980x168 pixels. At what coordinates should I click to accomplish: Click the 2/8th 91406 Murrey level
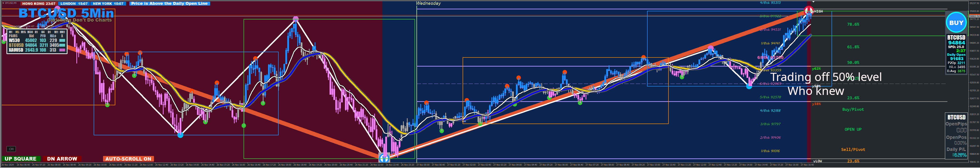pos(770,137)
